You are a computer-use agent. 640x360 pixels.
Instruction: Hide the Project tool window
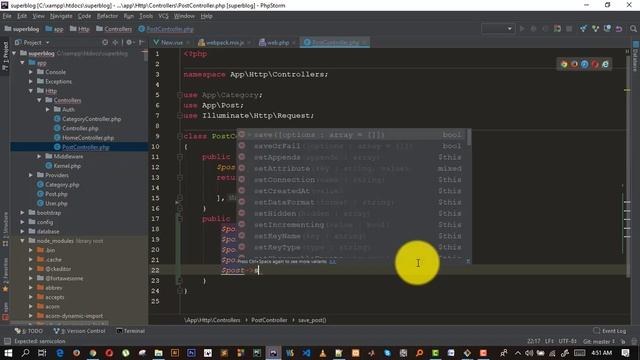click(x=141, y=42)
